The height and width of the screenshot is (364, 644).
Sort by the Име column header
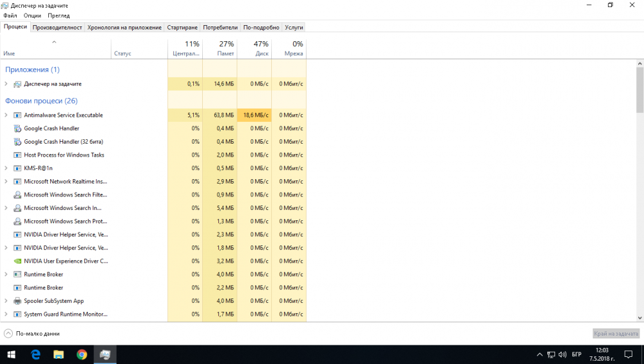pos(55,49)
